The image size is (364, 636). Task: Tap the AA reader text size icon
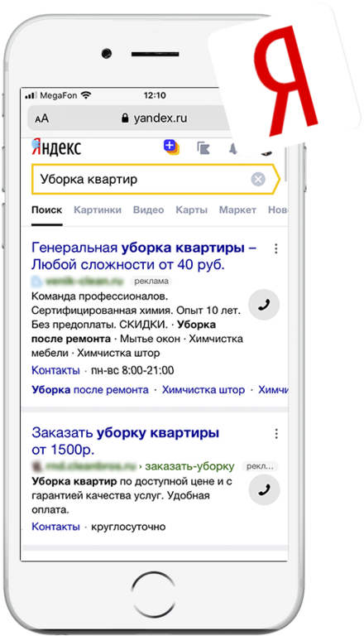41,118
